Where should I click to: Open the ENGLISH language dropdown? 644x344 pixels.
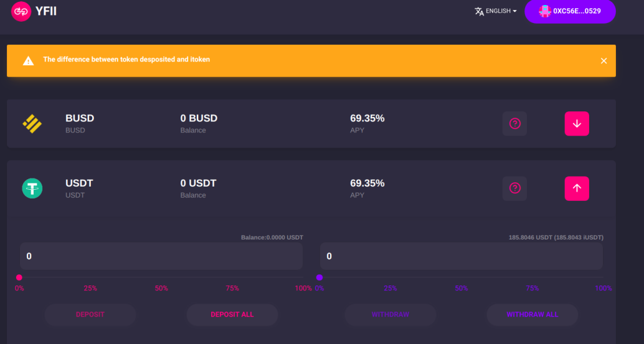pyautogui.click(x=496, y=11)
